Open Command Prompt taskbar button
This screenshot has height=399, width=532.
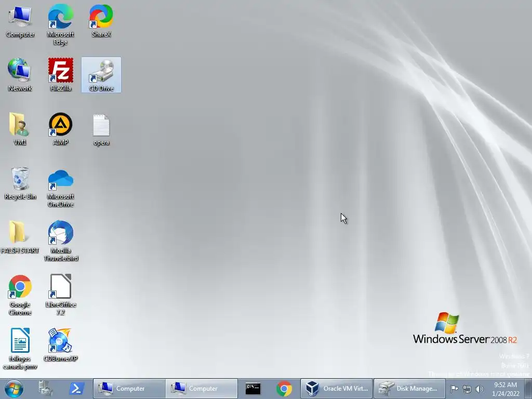pyautogui.click(x=253, y=389)
